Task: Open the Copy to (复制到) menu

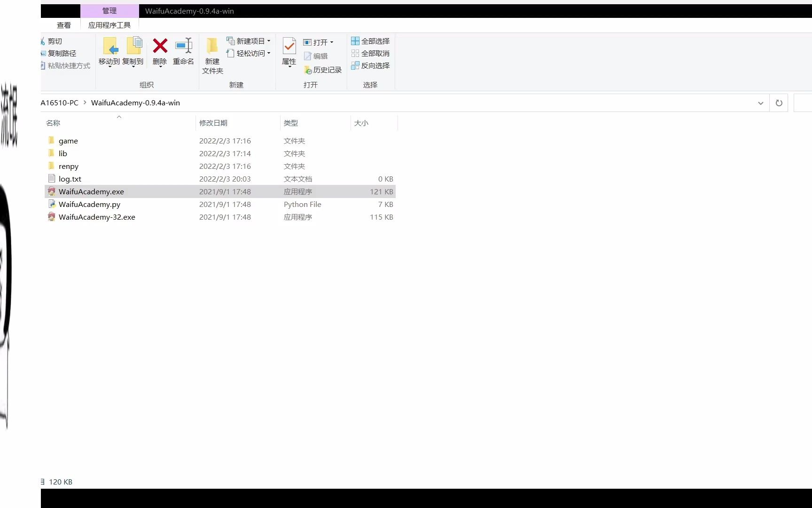Action: 133,52
